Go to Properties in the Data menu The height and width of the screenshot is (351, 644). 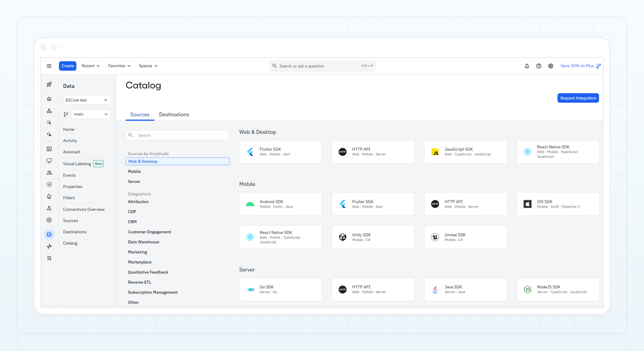73,187
